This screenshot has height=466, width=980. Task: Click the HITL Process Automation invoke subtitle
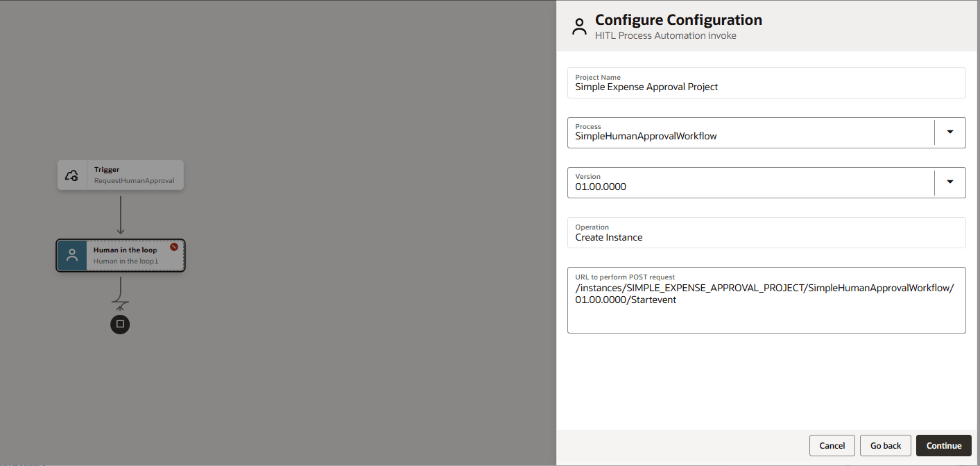pyautogui.click(x=664, y=35)
